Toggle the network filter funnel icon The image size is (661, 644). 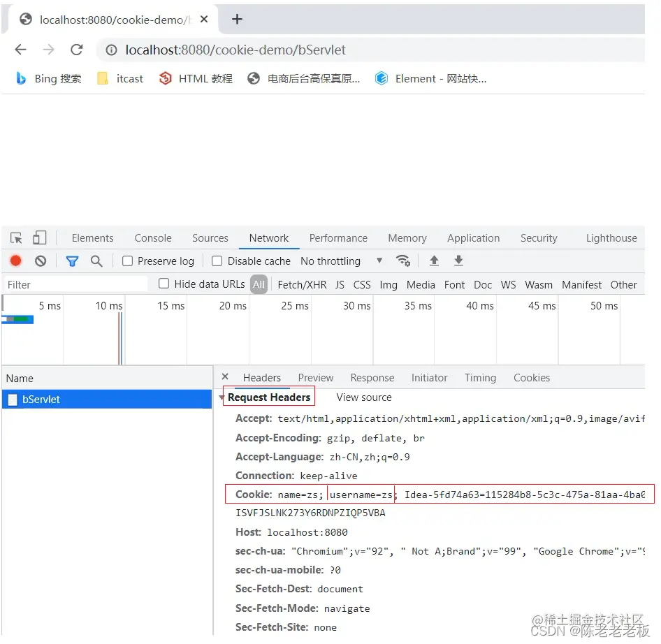coord(72,261)
